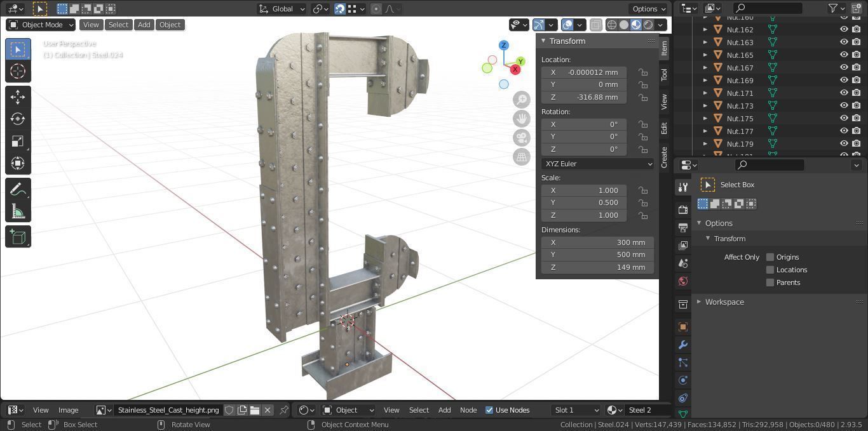Image resolution: width=868 pixels, height=431 pixels.
Task: Click the pan view hand icon
Action: pos(522,119)
